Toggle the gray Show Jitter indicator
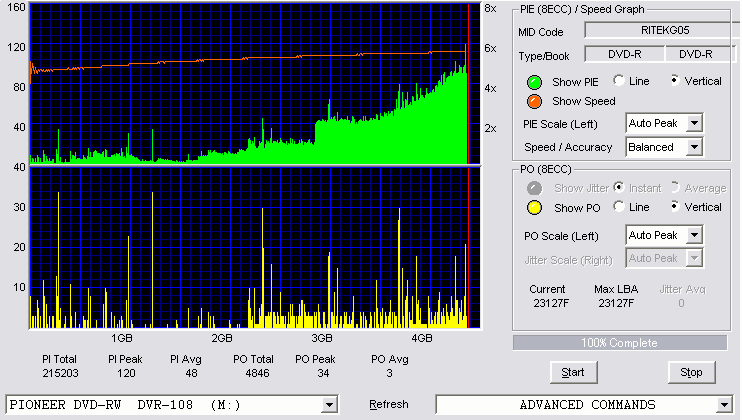742x420 pixels. [x=534, y=188]
